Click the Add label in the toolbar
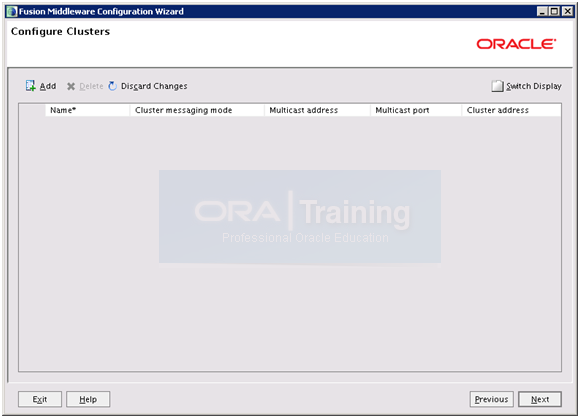 click(x=48, y=86)
